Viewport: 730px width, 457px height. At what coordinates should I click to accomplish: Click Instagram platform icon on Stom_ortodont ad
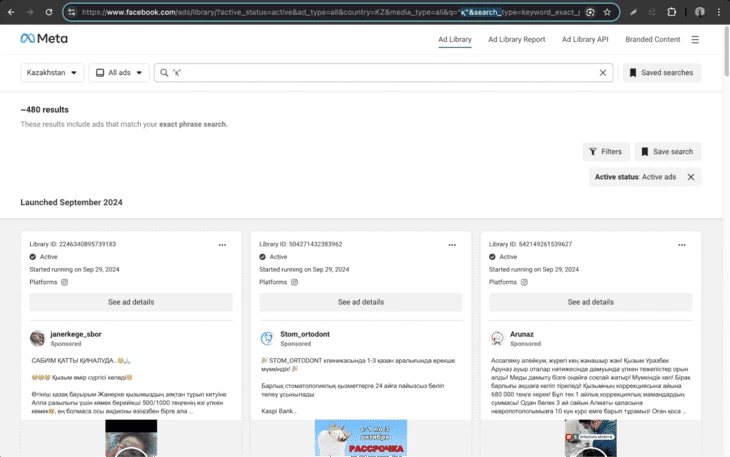(x=294, y=282)
